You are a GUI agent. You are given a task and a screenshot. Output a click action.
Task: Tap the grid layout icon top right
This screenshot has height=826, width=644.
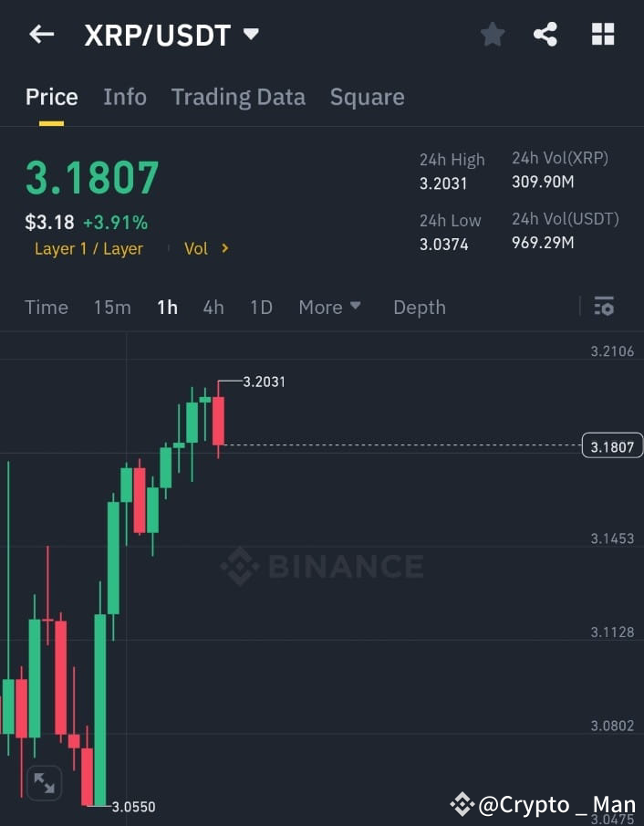[x=602, y=34]
